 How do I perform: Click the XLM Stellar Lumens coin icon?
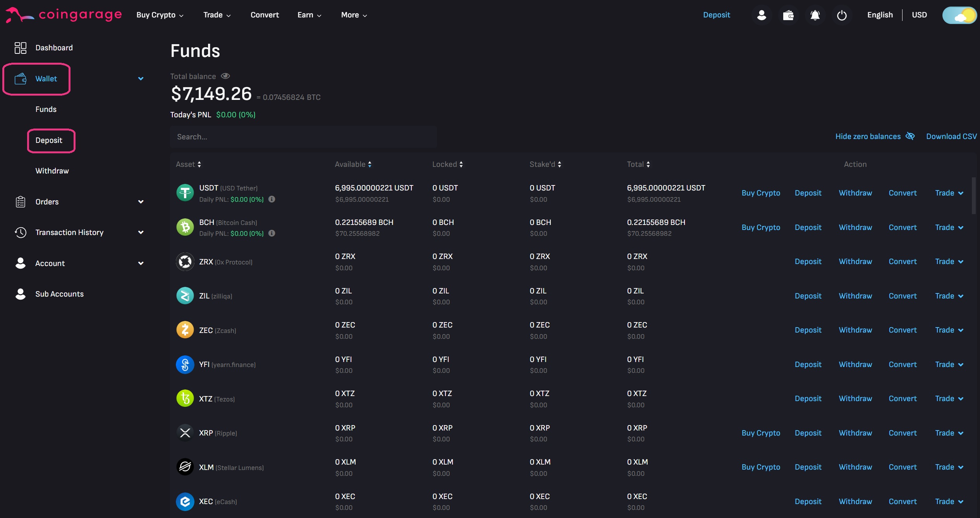[185, 467]
